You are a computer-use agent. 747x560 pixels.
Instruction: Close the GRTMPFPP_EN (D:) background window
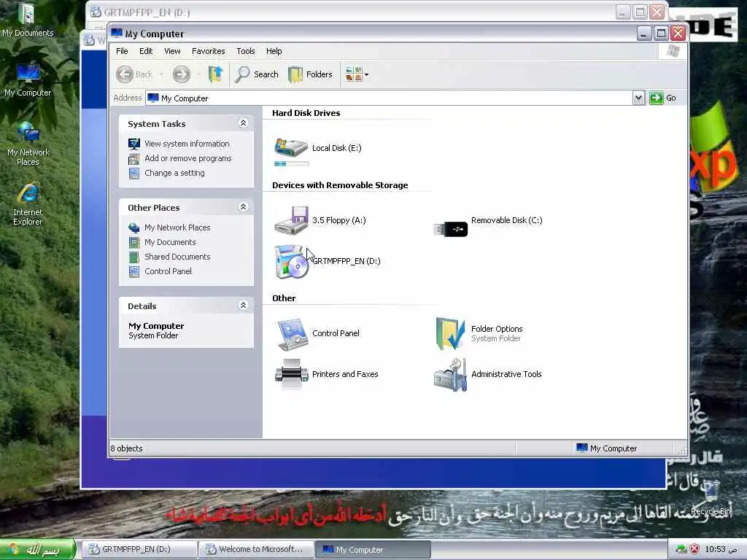click(657, 12)
